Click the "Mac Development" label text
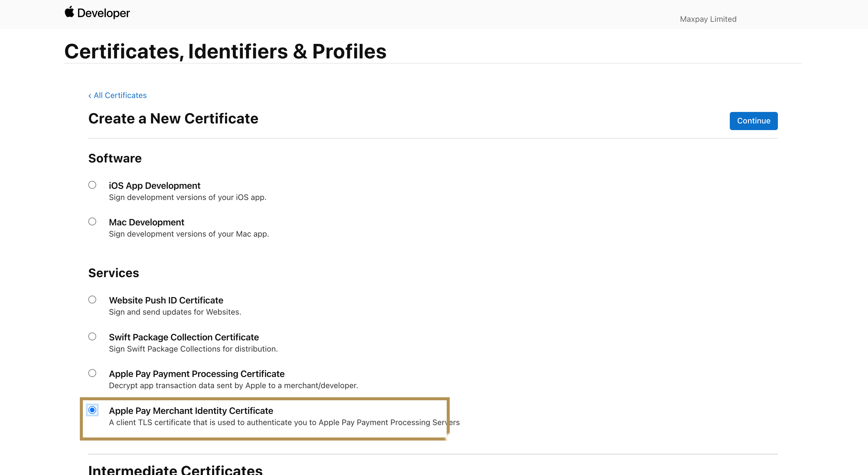Image resolution: width=868 pixels, height=475 pixels. [x=146, y=222]
